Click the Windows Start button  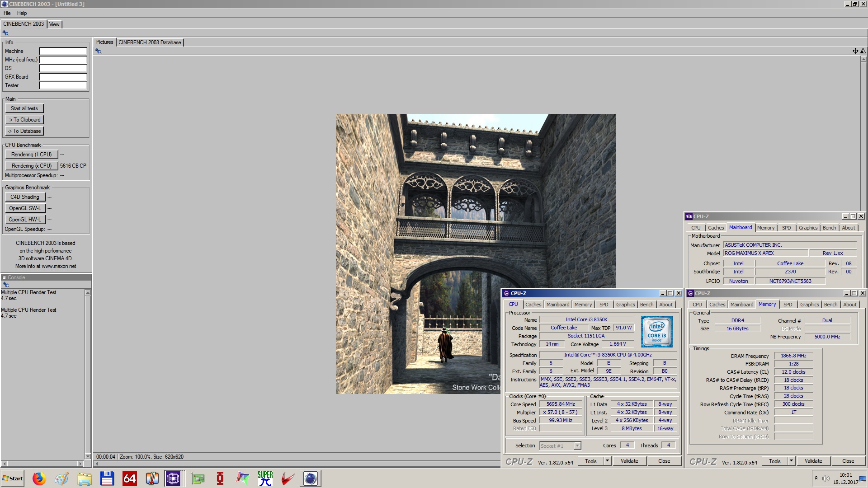point(13,479)
